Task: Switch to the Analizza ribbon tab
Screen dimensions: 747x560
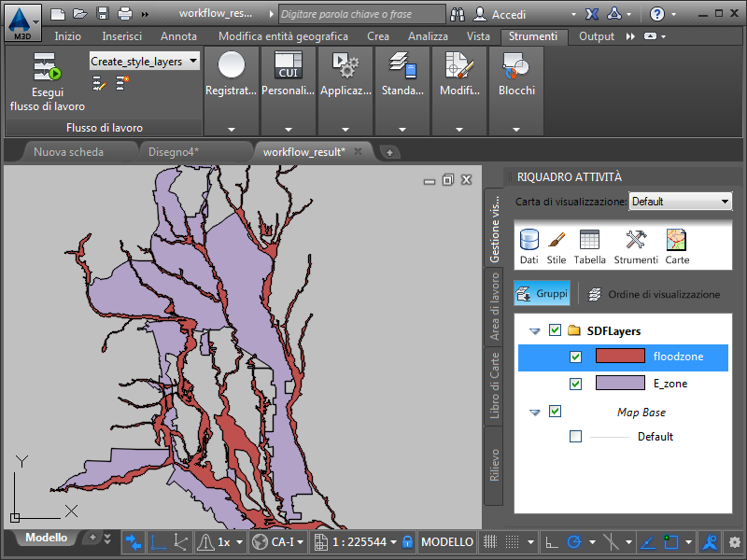Action: pyautogui.click(x=428, y=36)
